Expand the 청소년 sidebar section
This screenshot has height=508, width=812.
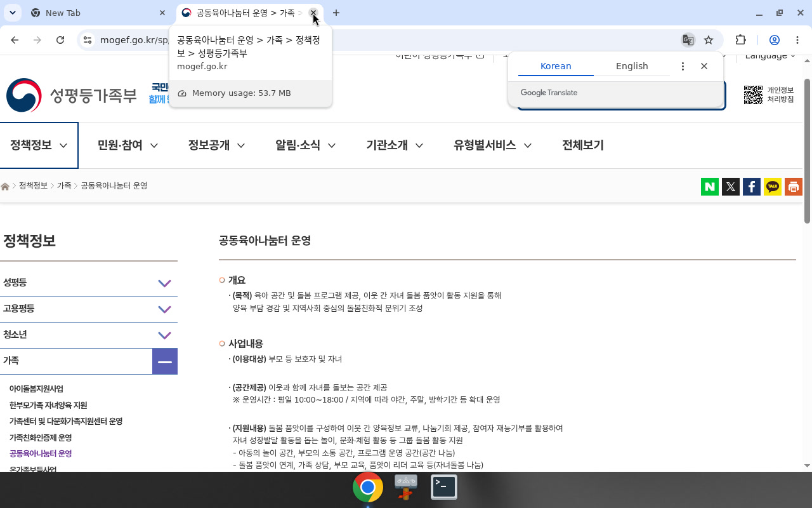[x=164, y=335]
